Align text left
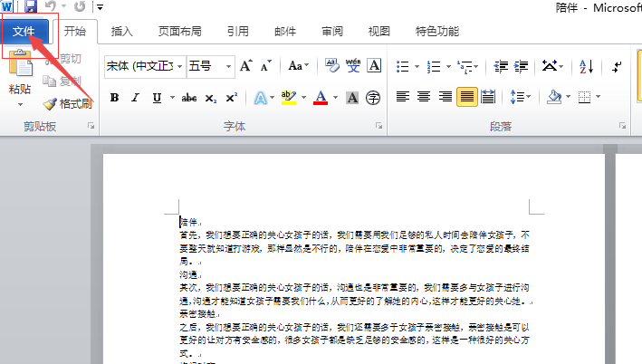The width and height of the screenshot is (642, 364). [x=403, y=97]
